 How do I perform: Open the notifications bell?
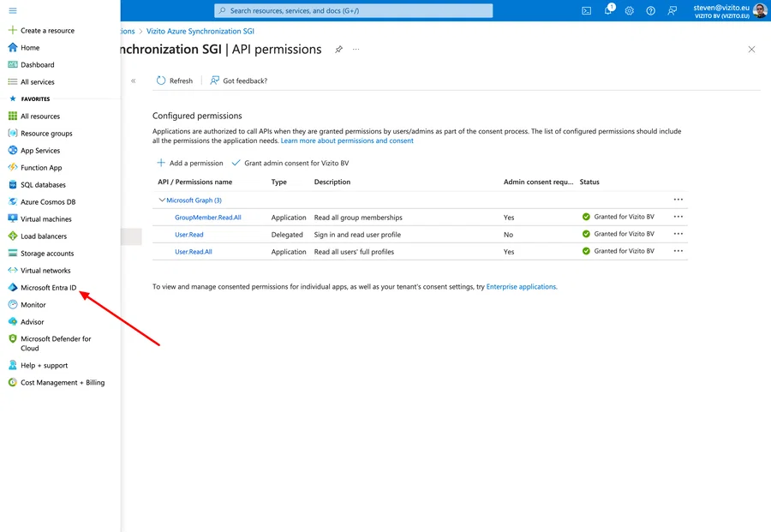pyautogui.click(x=607, y=10)
